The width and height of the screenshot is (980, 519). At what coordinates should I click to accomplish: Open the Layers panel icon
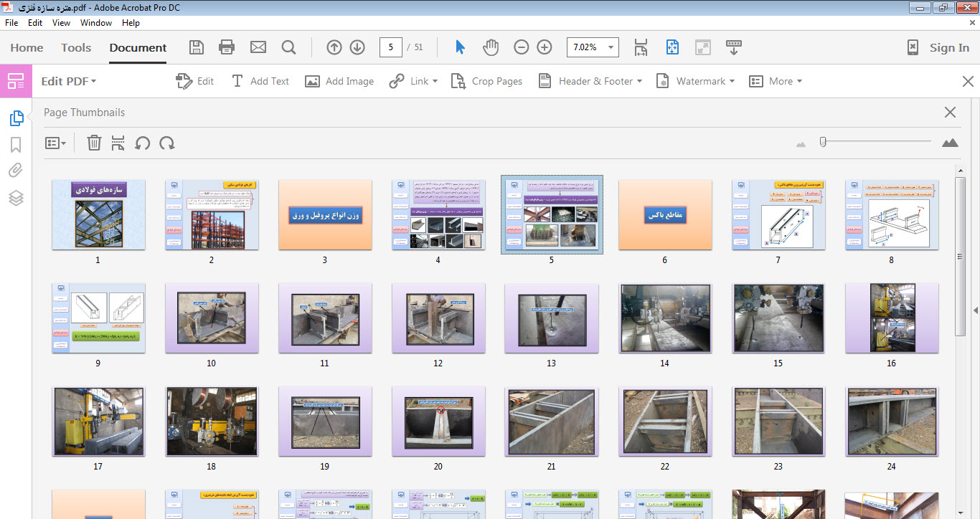pyautogui.click(x=16, y=198)
